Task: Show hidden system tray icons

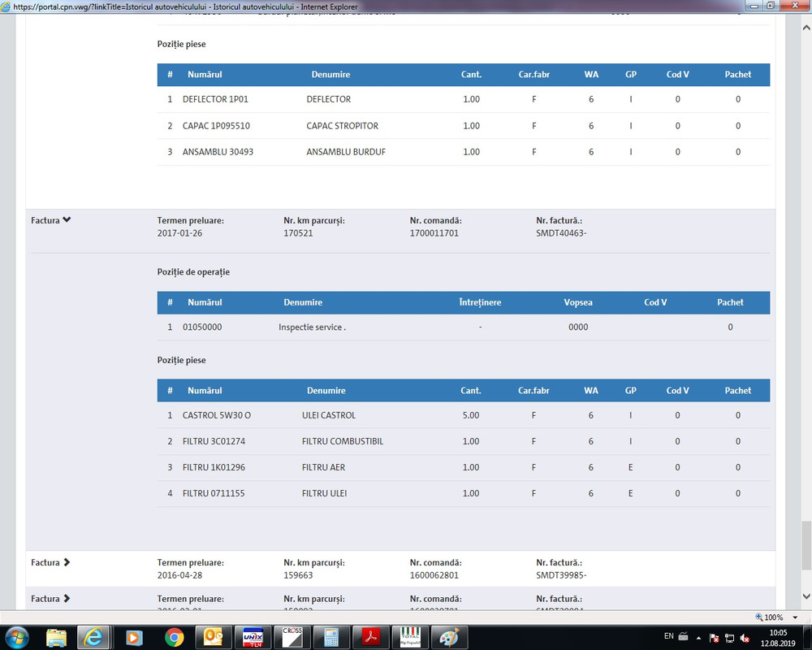Action: coord(698,638)
